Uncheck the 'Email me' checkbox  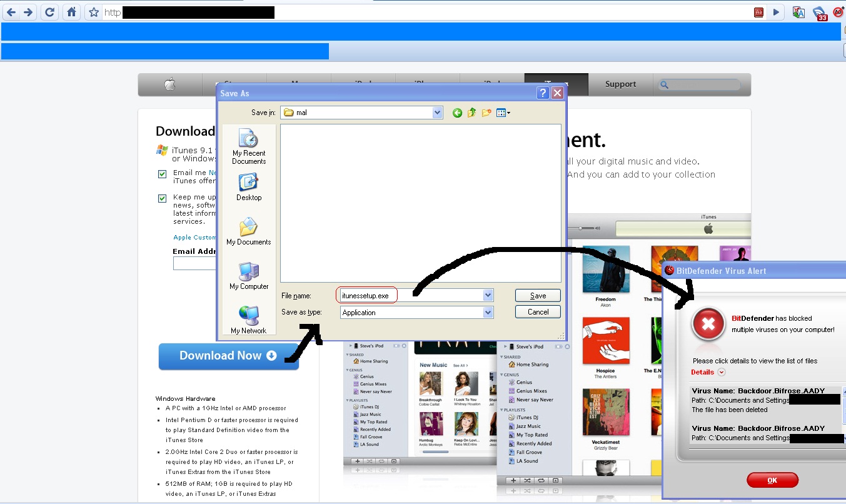tap(163, 174)
